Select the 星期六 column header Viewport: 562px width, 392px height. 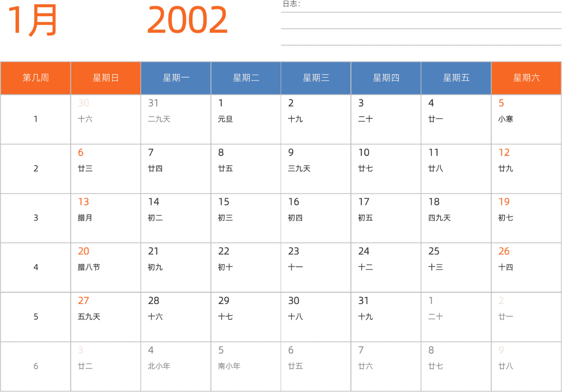pyautogui.click(x=526, y=78)
